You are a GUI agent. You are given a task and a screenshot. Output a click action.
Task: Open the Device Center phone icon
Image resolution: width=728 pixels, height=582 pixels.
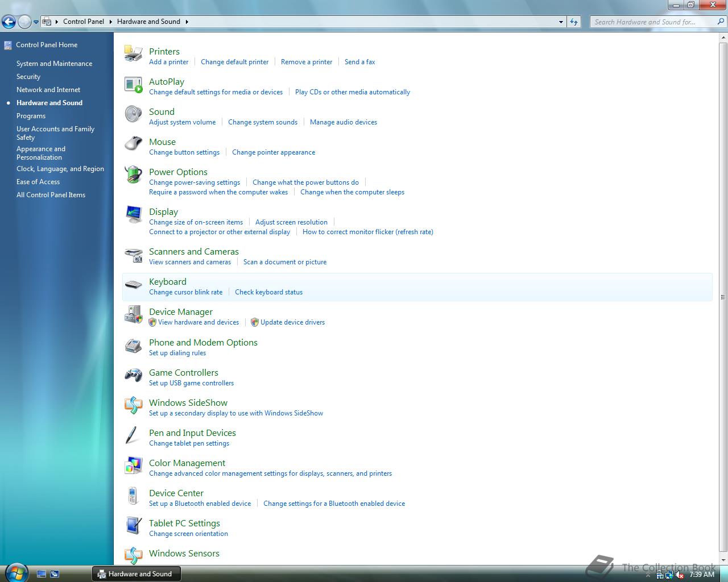133,496
